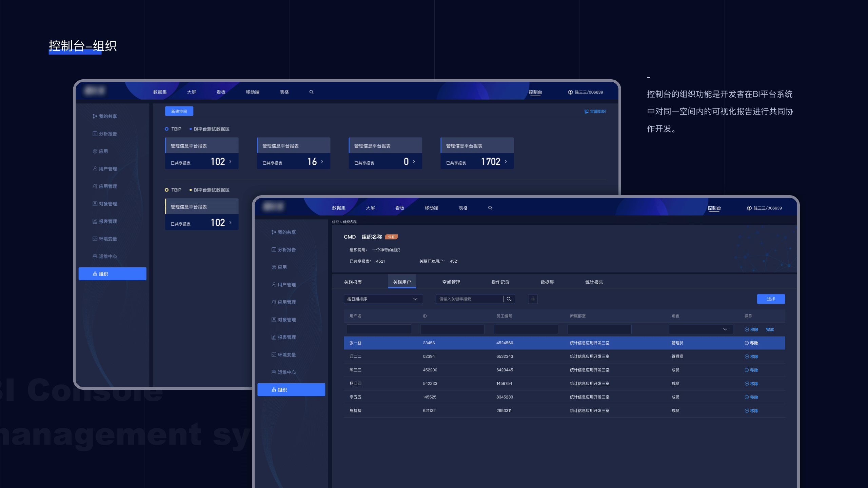Click the 新建空间 button

pos(179,111)
